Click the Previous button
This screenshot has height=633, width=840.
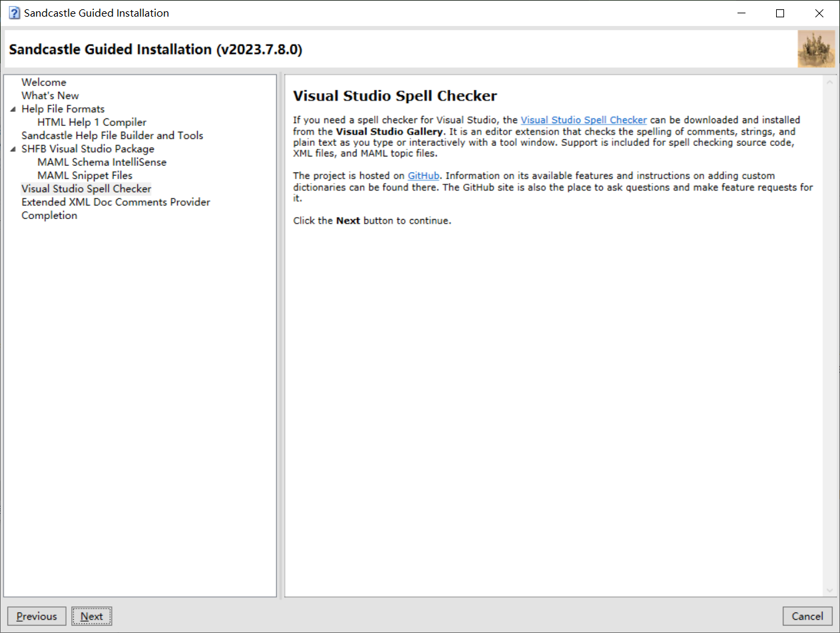37,616
